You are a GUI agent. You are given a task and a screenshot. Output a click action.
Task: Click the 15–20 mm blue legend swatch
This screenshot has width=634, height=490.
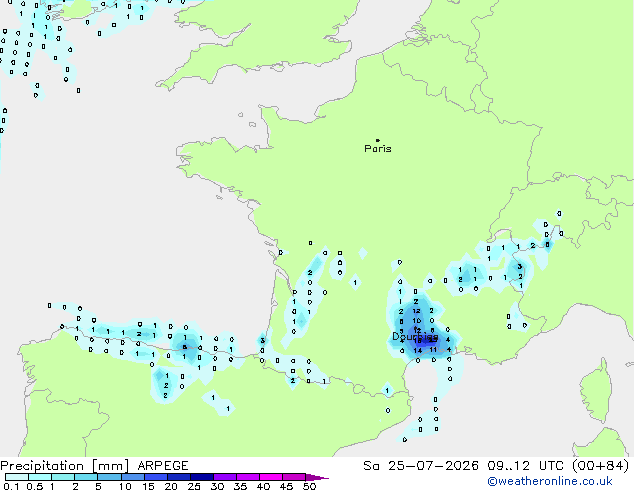click(x=156, y=477)
